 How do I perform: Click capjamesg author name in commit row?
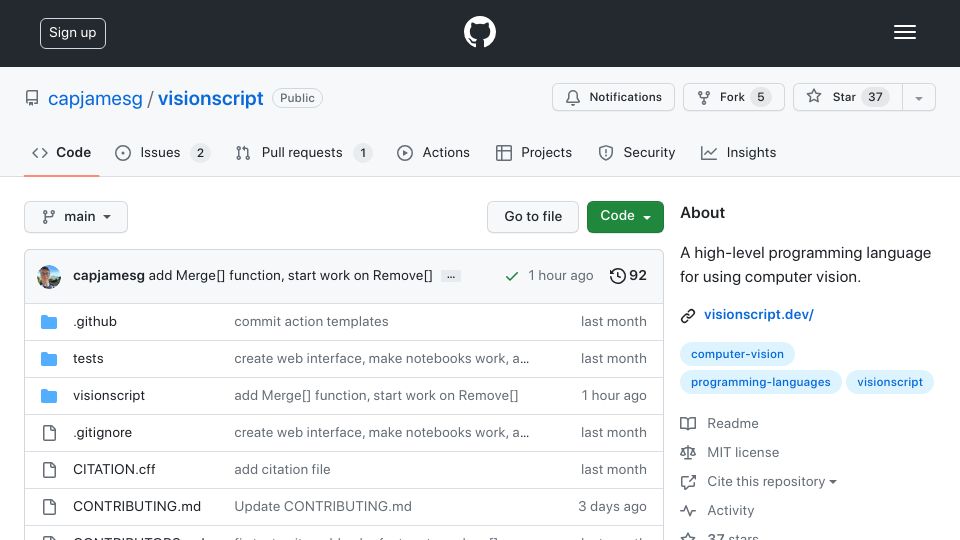tap(109, 276)
